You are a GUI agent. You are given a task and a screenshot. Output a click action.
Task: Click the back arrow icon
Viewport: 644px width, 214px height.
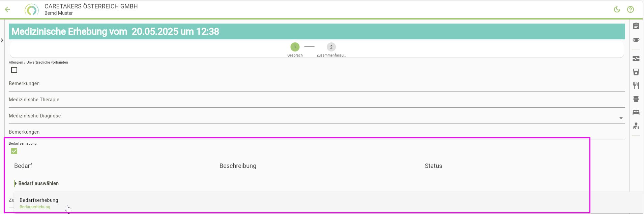[8, 9]
